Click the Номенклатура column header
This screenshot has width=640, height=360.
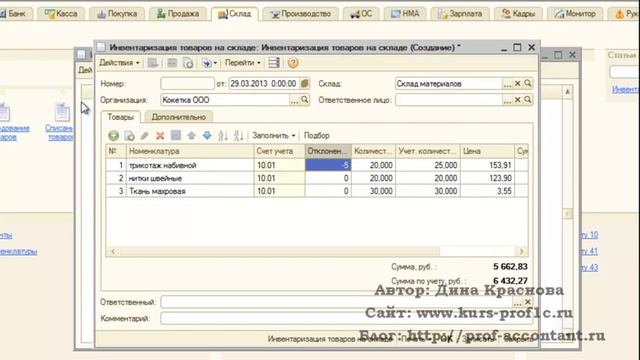click(x=190, y=151)
